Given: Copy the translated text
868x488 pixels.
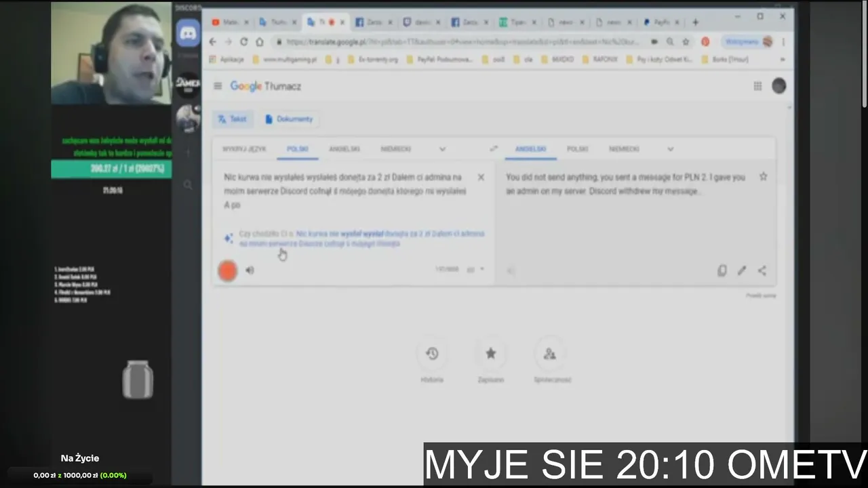Looking at the screenshot, I should (722, 270).
